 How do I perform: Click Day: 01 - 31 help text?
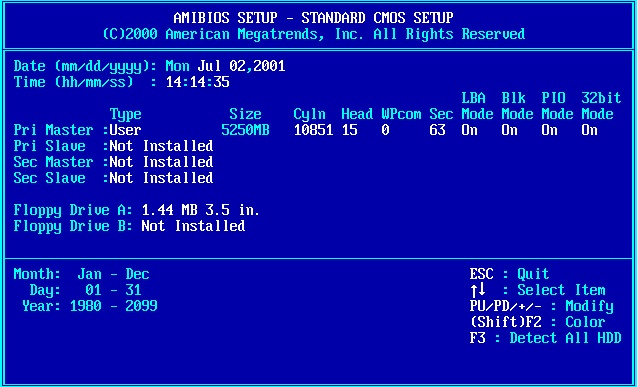85,290
